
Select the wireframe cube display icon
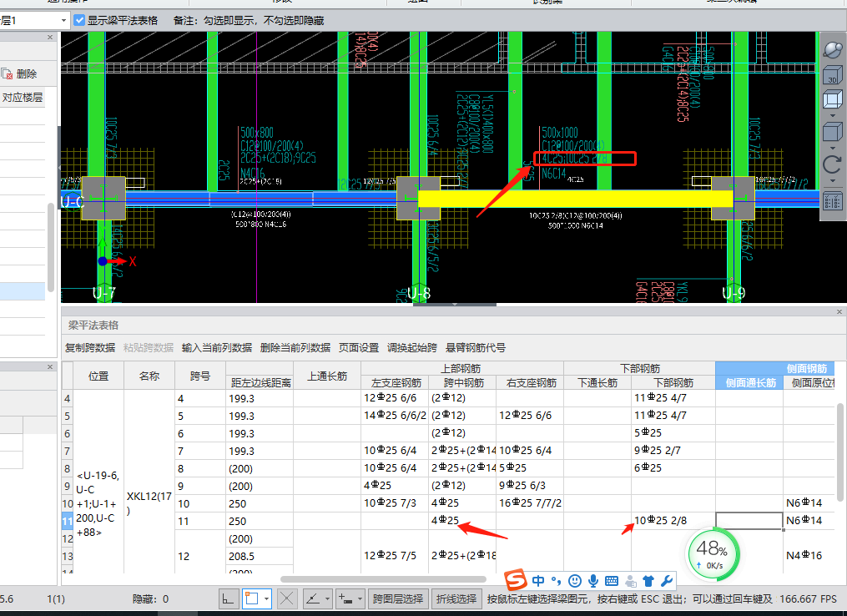[x=833, y=100]
